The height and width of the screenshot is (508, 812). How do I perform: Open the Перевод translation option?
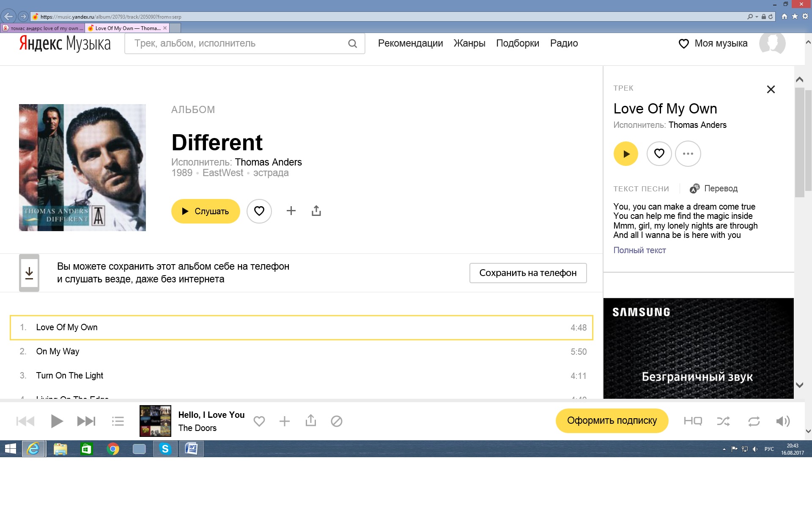(x=714, y=188)
